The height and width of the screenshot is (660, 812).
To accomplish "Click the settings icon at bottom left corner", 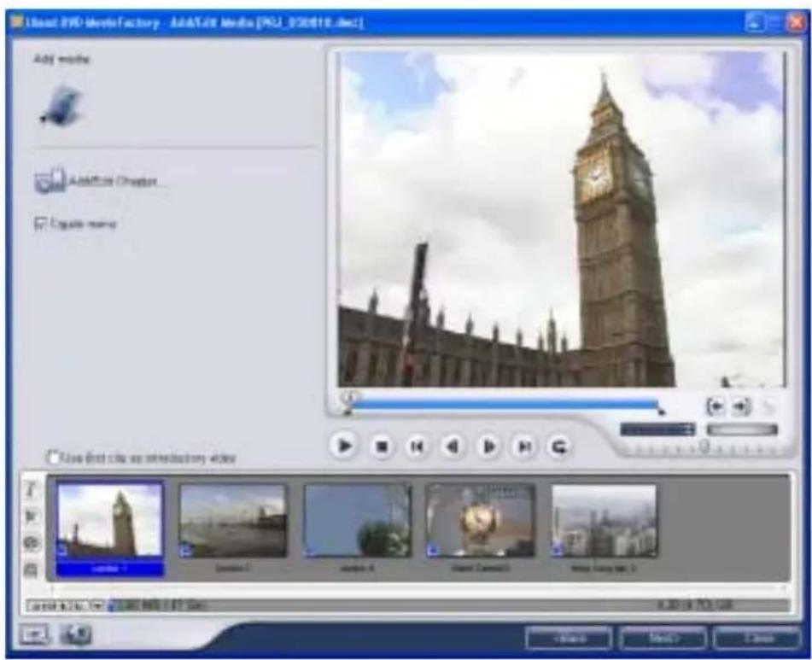I will pyautogui.click(x=34, y=634).
